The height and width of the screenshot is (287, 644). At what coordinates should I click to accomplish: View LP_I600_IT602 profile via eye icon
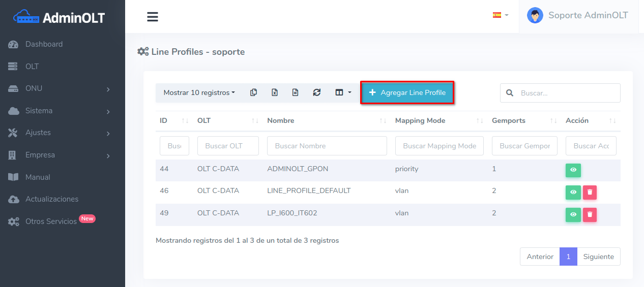click(573, 215)
